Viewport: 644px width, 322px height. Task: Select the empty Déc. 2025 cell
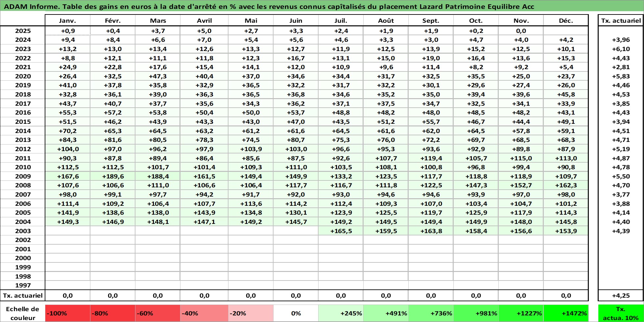click(x=566, y=31)
